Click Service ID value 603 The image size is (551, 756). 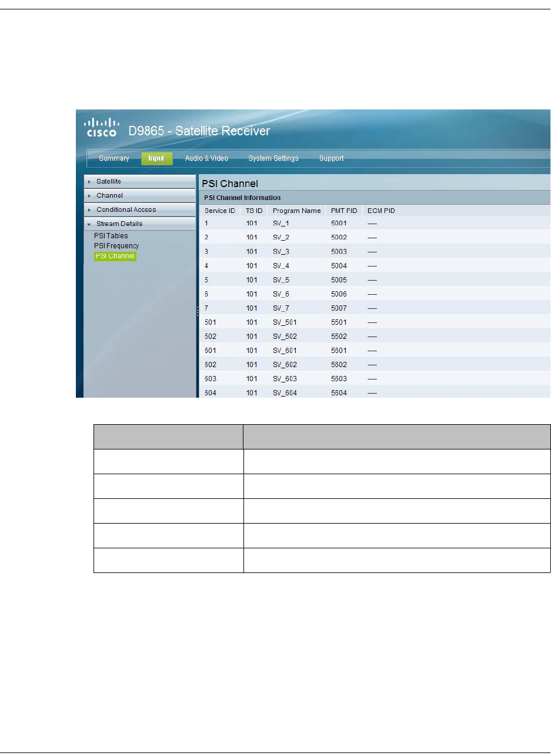pos(210,378)
